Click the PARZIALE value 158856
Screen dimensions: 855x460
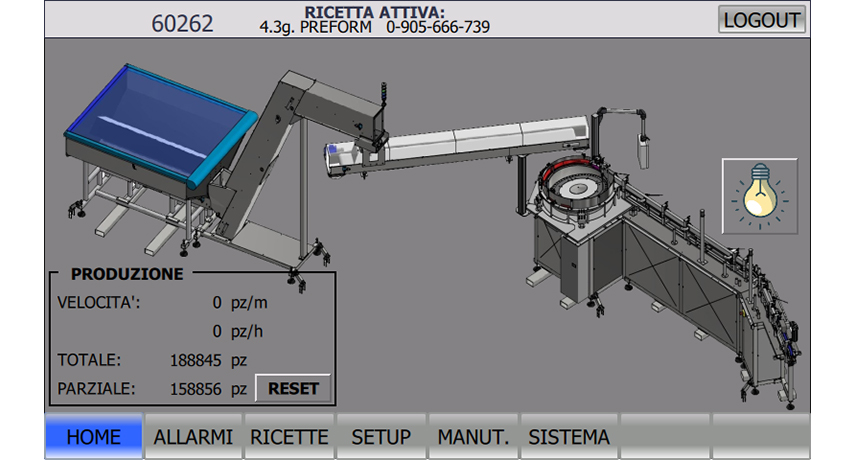pyautogui.click(x=195, y=389)
